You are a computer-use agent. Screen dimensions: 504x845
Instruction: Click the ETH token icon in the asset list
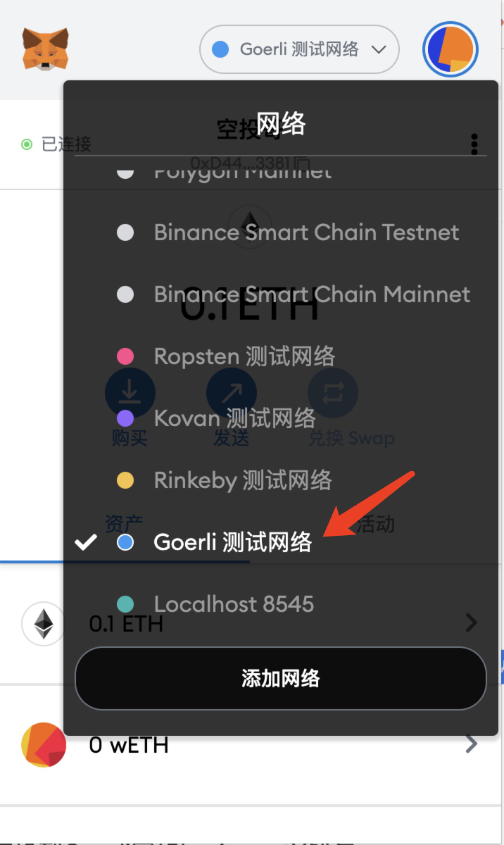pos(44,624)
